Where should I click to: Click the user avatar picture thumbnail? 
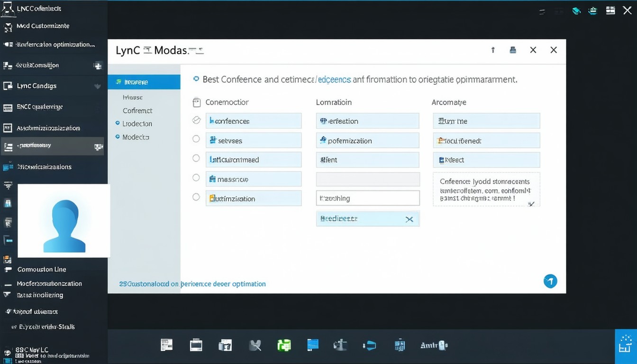[64, 221]
